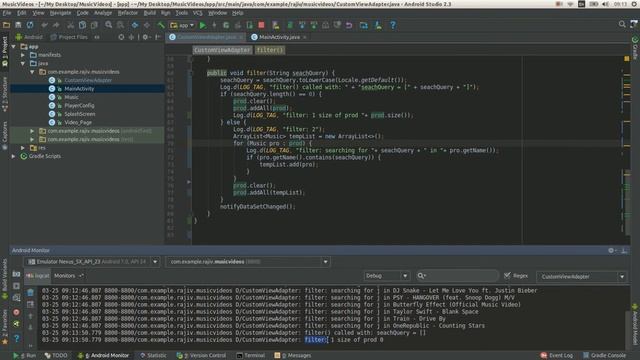The width and height of the screenshot is (640, 360).
Task: Open the Terminal tool window
Action: [x=251, y=356]
